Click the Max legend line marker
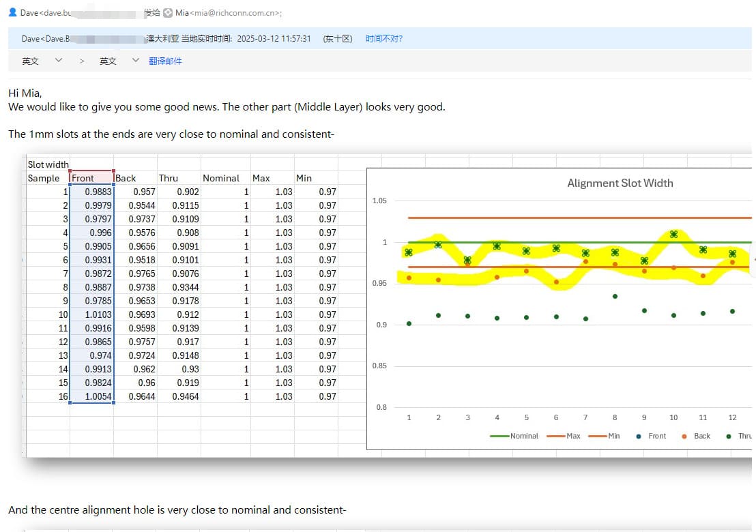This screenshot has height=532, width=756. pyautogui.click(x=556, y=436)
